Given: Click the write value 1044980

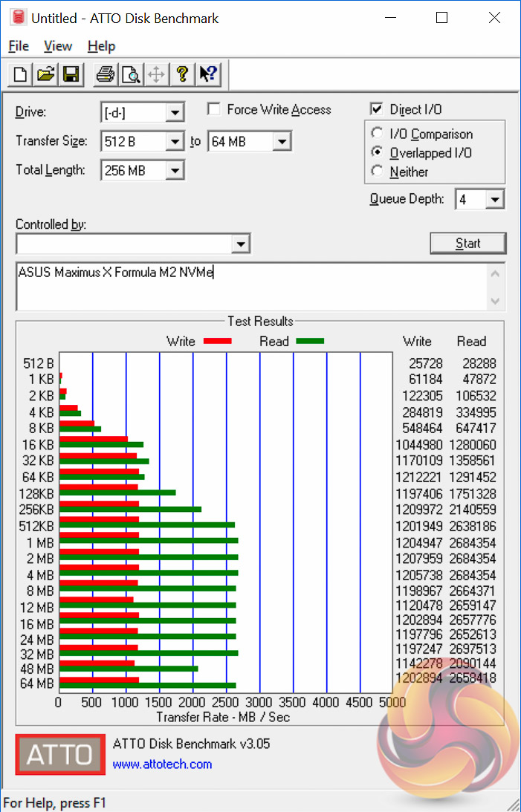Looking at the screenshot, I should [x=419, y=445].
